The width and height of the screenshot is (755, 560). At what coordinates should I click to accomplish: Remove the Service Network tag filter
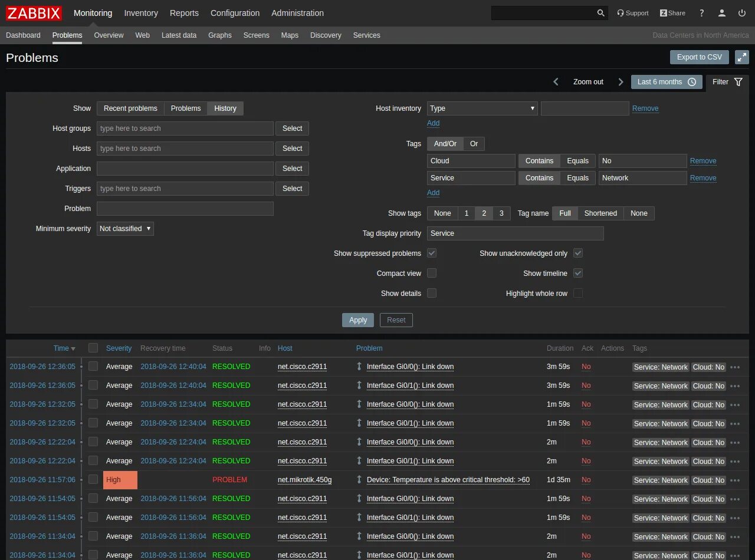(x=703, y=178)
